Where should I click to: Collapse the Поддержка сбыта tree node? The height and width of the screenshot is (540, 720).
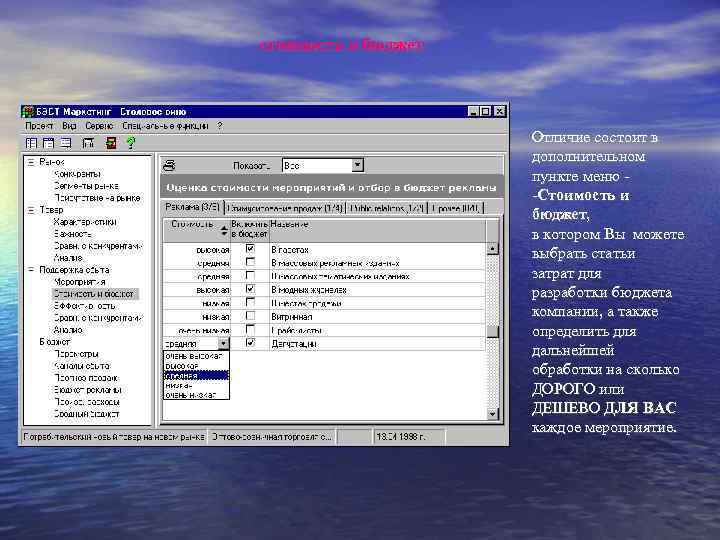(x=30, y=270)
